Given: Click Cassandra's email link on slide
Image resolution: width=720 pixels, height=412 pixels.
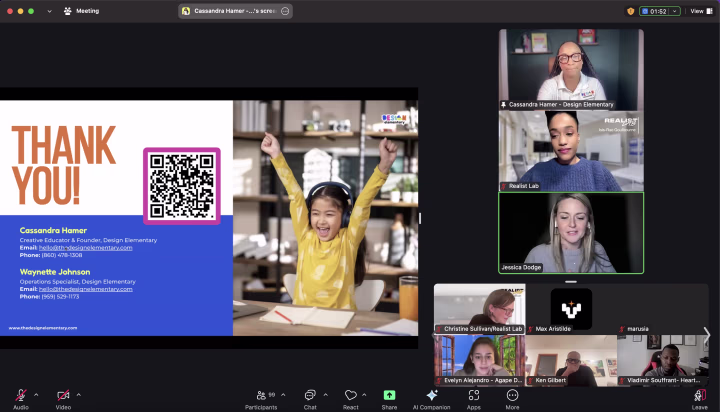Looking at the screenshot, I should [85, 248].
